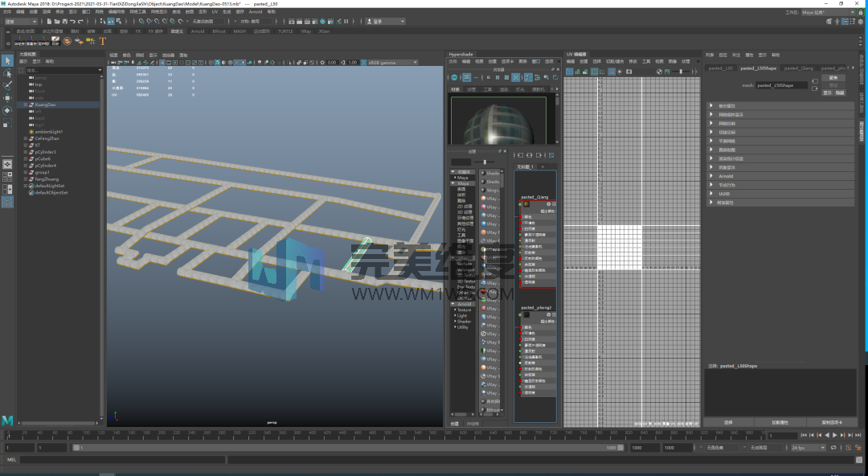The image size is (868, 476).
Task: Open the Arnold menu in main menu bar
Action: click(x=256, y=11)
